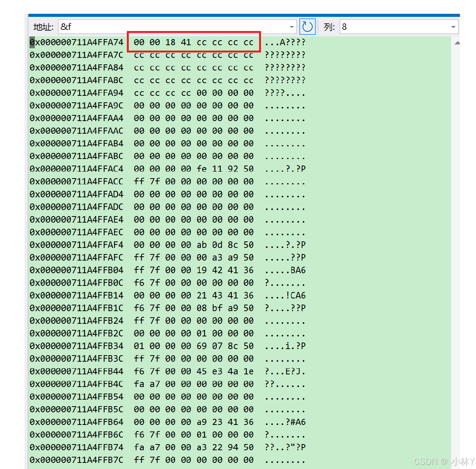The height and width of the screenshot is (469, 476).
Task: Click the 列 columns label
Action: (329, 27)
